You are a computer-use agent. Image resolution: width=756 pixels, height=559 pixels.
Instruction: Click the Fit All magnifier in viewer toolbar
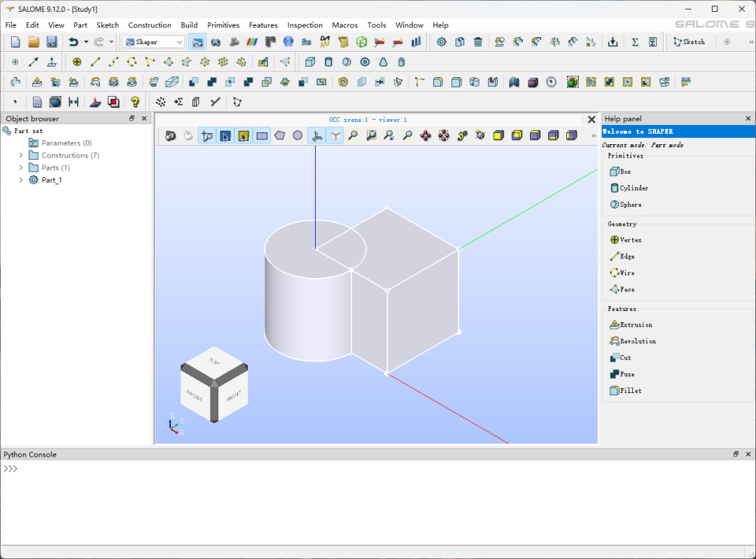(353, 135)
